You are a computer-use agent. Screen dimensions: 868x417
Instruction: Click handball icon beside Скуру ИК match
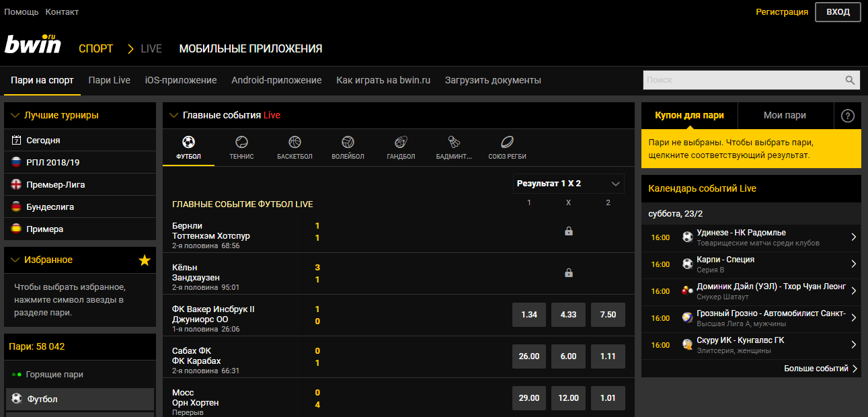(687, 344)
